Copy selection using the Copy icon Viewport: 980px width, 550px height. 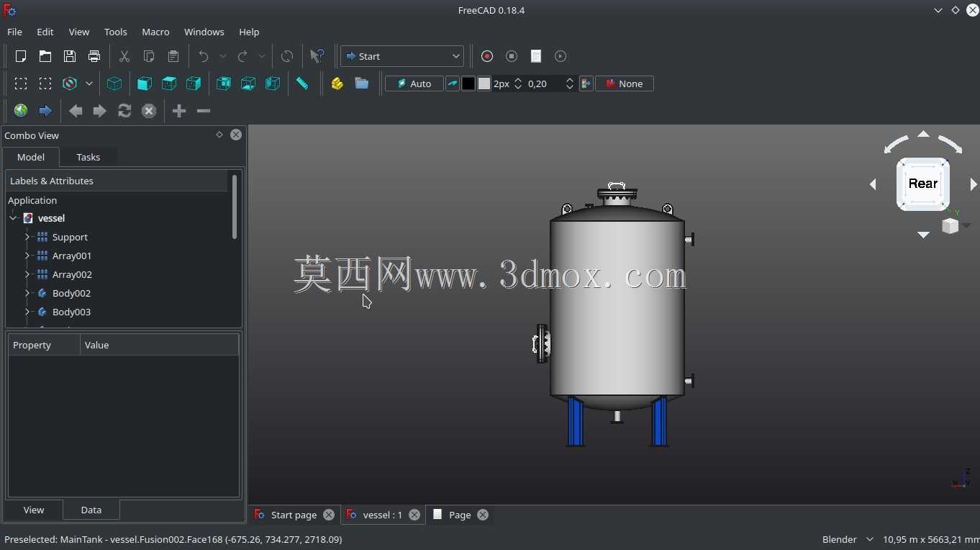coord(149,56)
